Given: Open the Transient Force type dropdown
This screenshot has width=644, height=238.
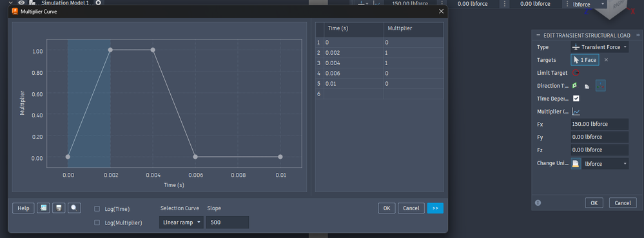Looking at the screenshot, I should 600,47.
